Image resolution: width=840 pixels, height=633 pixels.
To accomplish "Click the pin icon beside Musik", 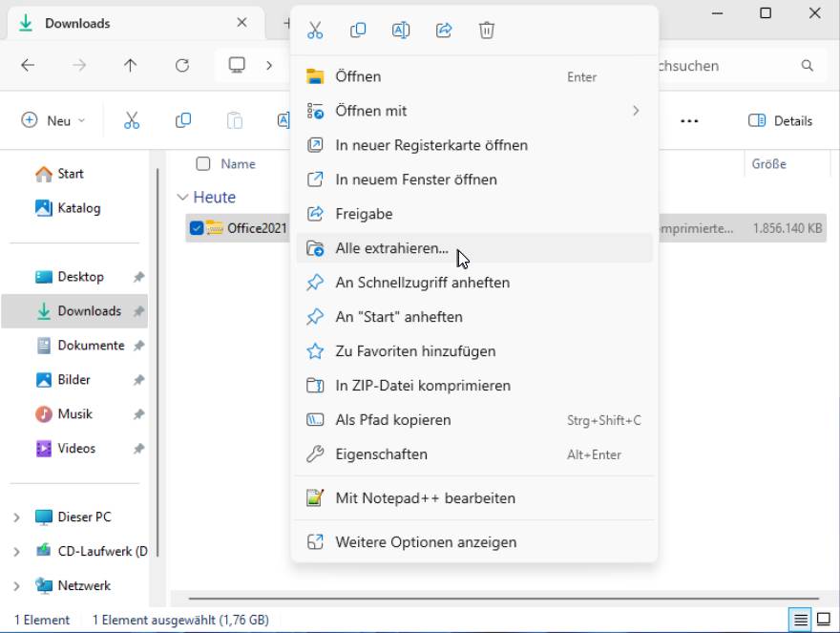I will point(138,413).
